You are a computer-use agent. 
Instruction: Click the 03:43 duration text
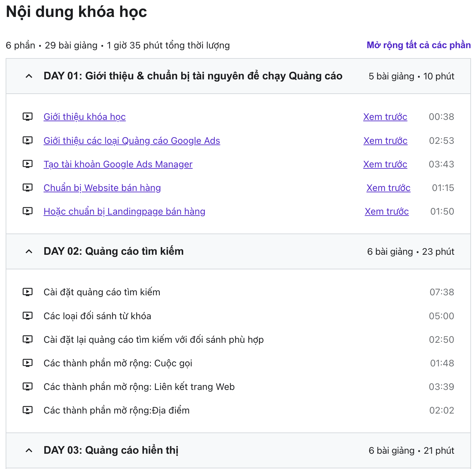click(x=441, y=164)
